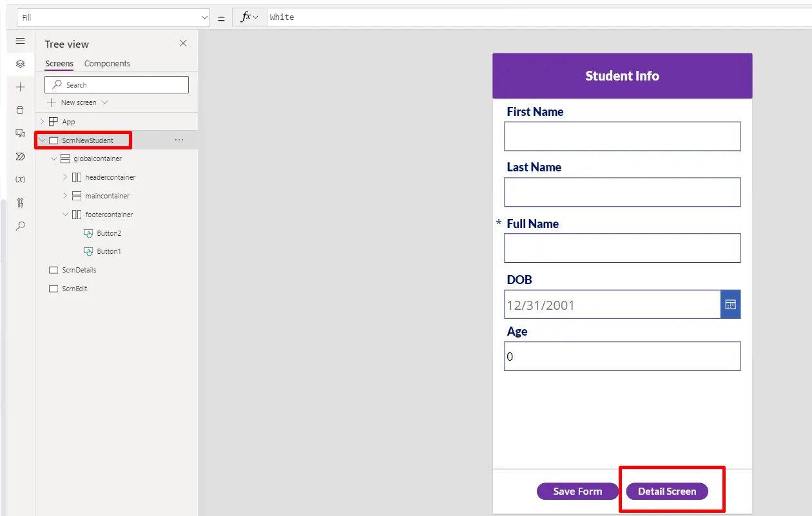The width and height of the screenshot is (812, 516).
Task: Click the Age label
Action: coord(517,331)
